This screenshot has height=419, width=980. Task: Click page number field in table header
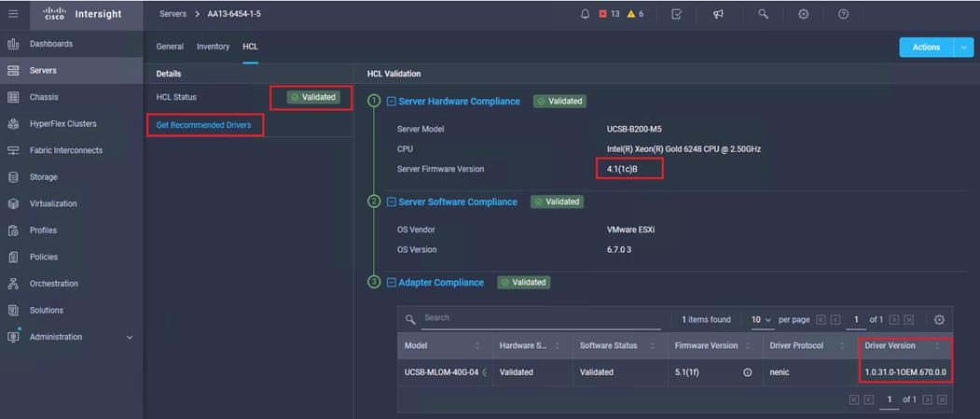pos(856,319)
